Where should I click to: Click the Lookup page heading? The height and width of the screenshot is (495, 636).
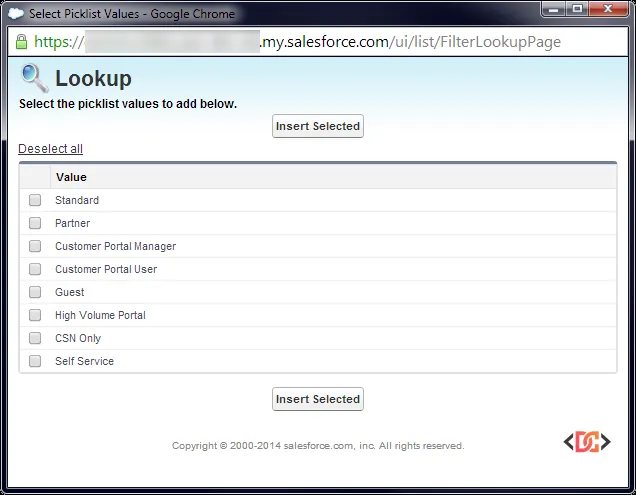pyautogui.click(x=93, y=78)
